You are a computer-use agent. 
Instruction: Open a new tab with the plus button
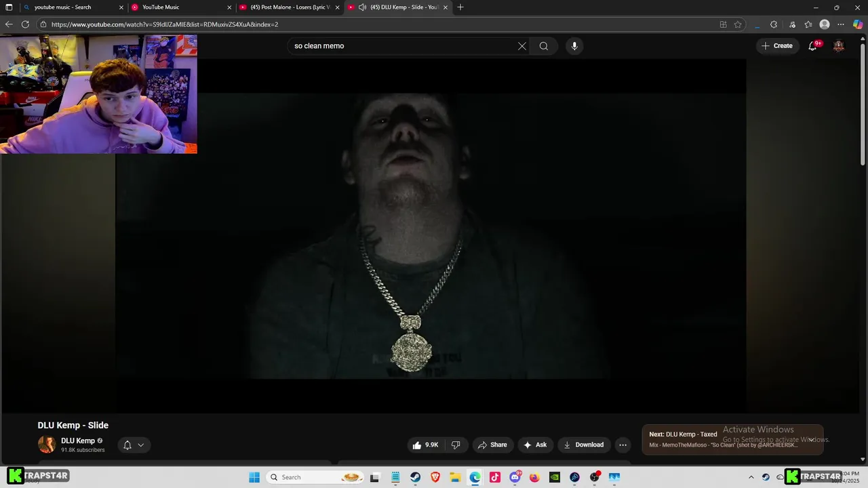click(460, 7)
